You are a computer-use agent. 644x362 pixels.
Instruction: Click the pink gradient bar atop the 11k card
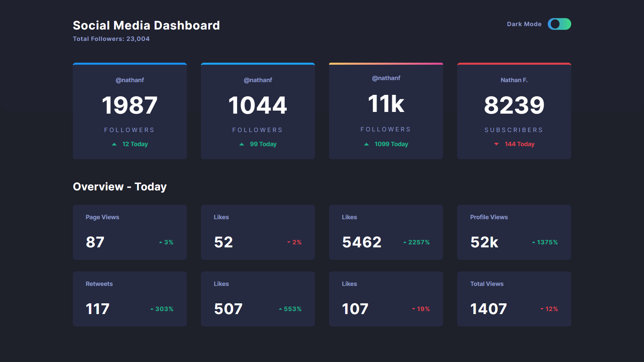386,63
